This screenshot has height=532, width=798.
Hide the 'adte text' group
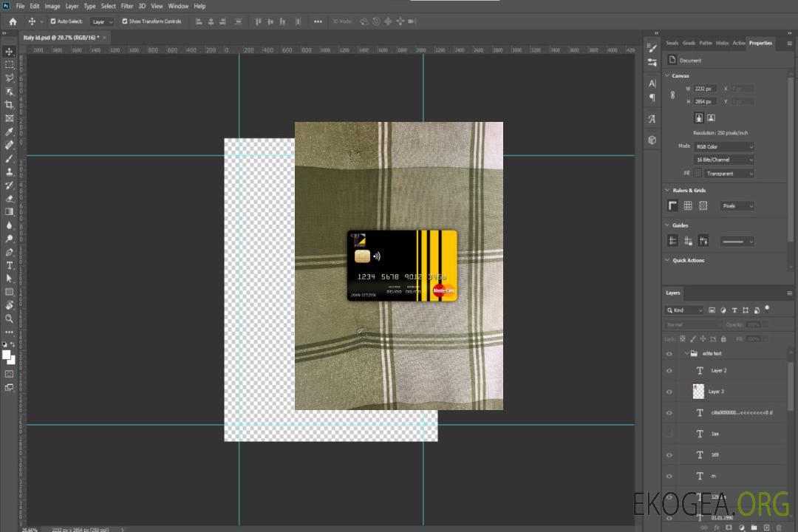point(669,354)
